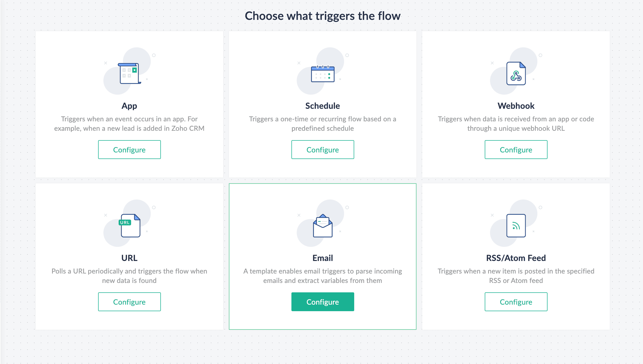643x364 pixels.
Task: Click the RSS feed icon
Action: click(x=516, y=226)
